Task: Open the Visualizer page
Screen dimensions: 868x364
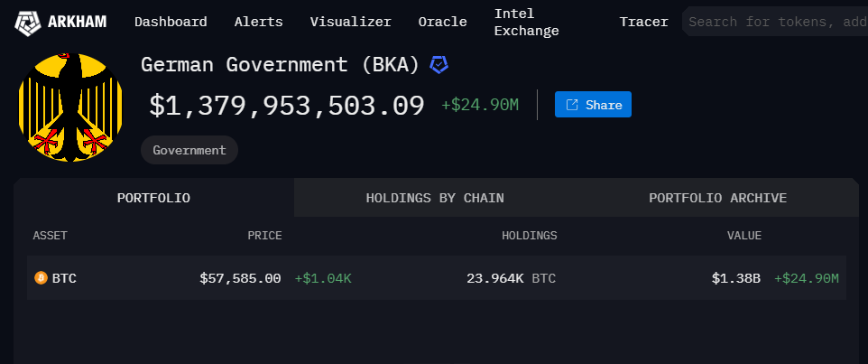Action: (x=350, y=22)
